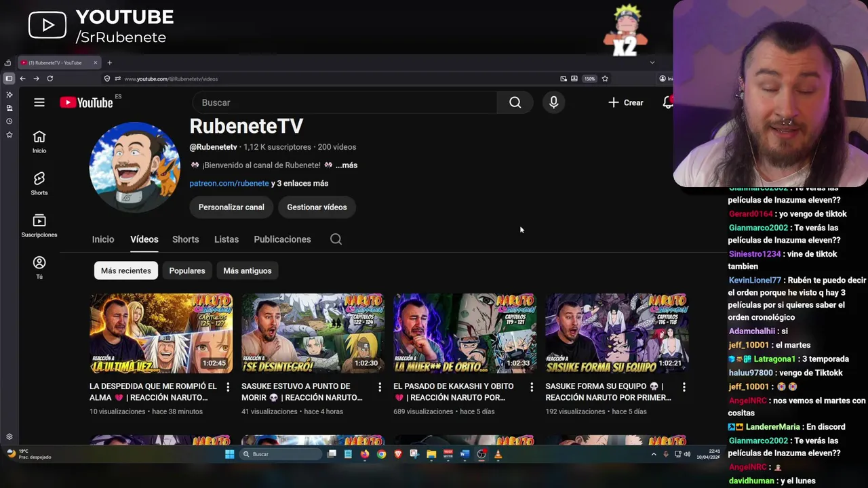Open EL PASADO DE KAKASHI Y OBITO title
868x488 pixels.
click(454, 392)
